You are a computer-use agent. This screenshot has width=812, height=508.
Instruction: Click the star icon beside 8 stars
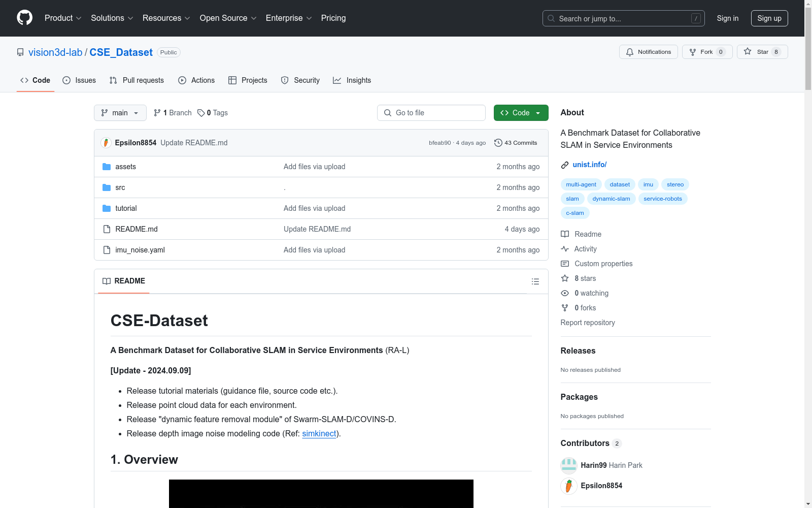point(565,278)
